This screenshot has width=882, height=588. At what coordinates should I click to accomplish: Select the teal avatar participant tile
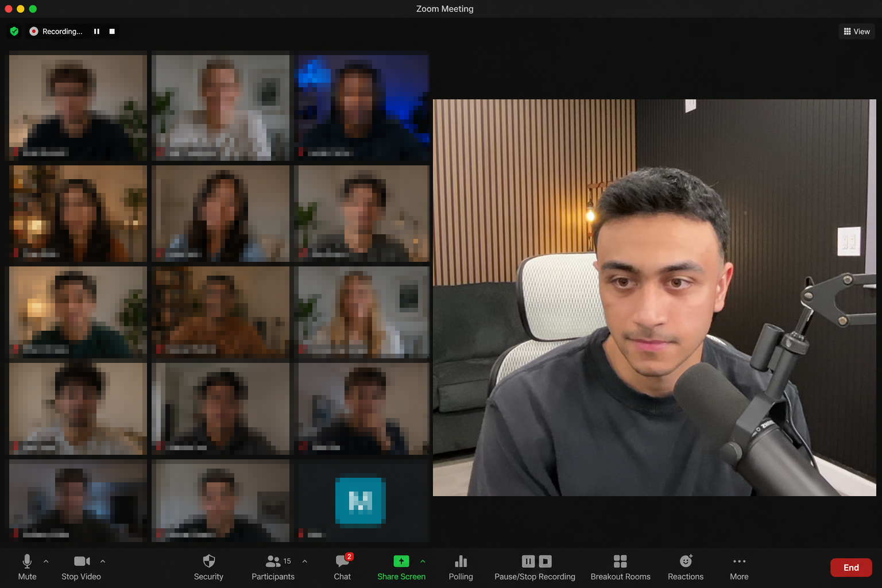[x=362, y=500]
